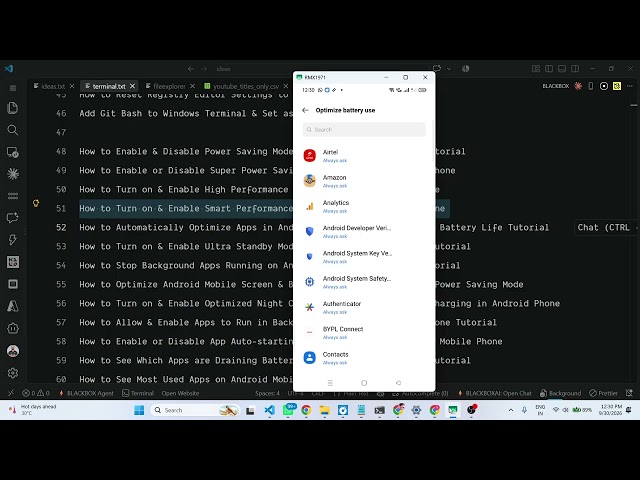Screen dimensions: 640x480
Task: Toggle the primary side bar layout icon
Action: 549,69
